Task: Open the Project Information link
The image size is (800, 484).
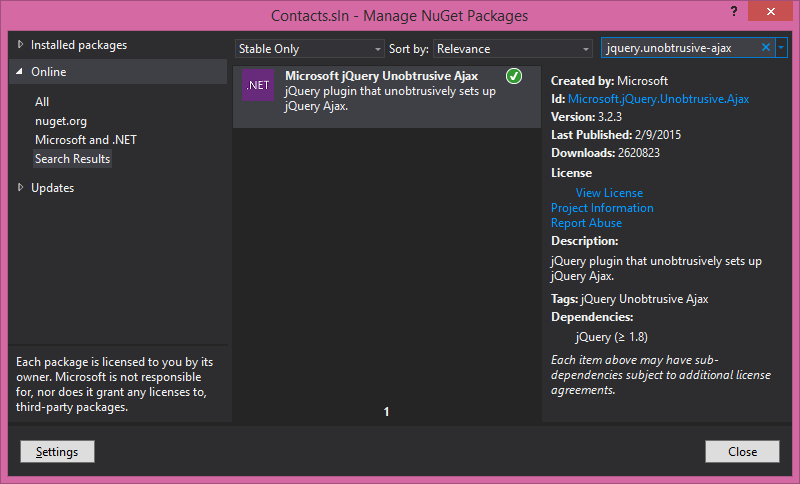Action: tap(602, 208)
